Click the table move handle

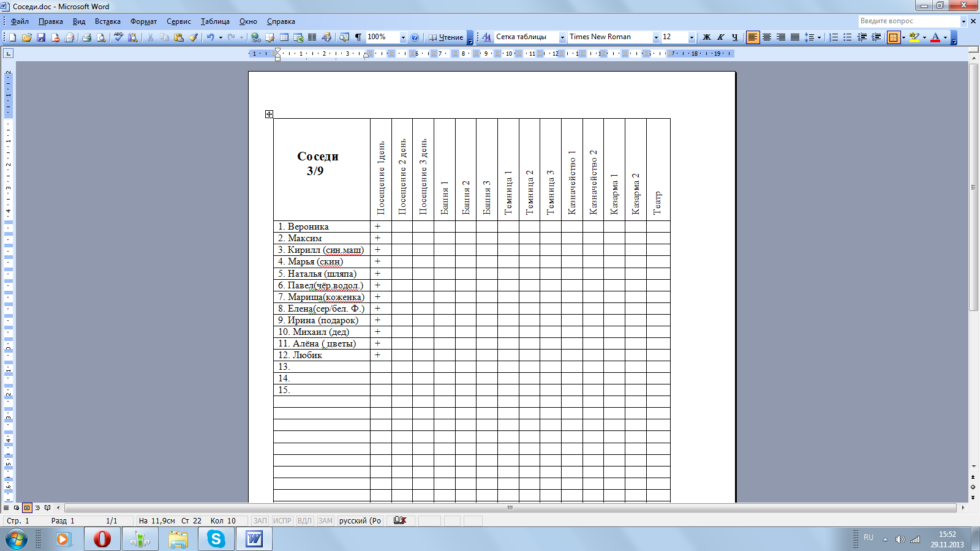click(x=269, y=114)
